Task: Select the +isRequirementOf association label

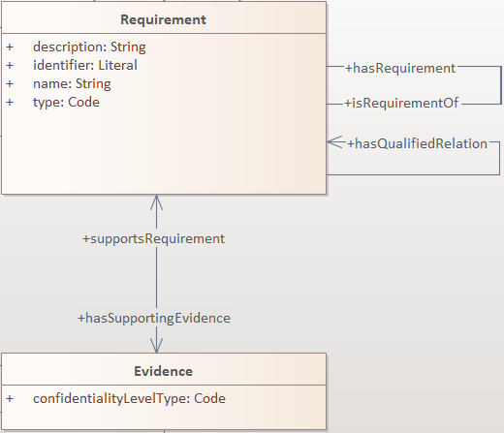Action: (x=401, y=104)
